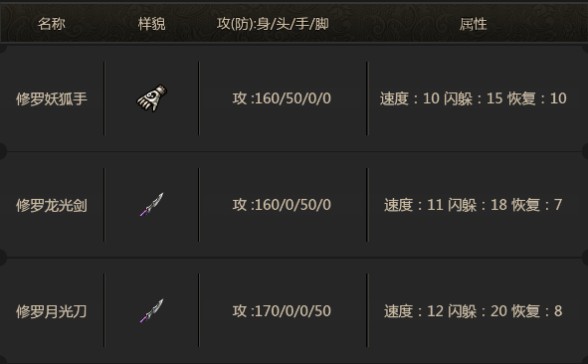588x364 pixels.
Task: Click the 修罗月光刀 blade icon
Action: coord(152,310)
